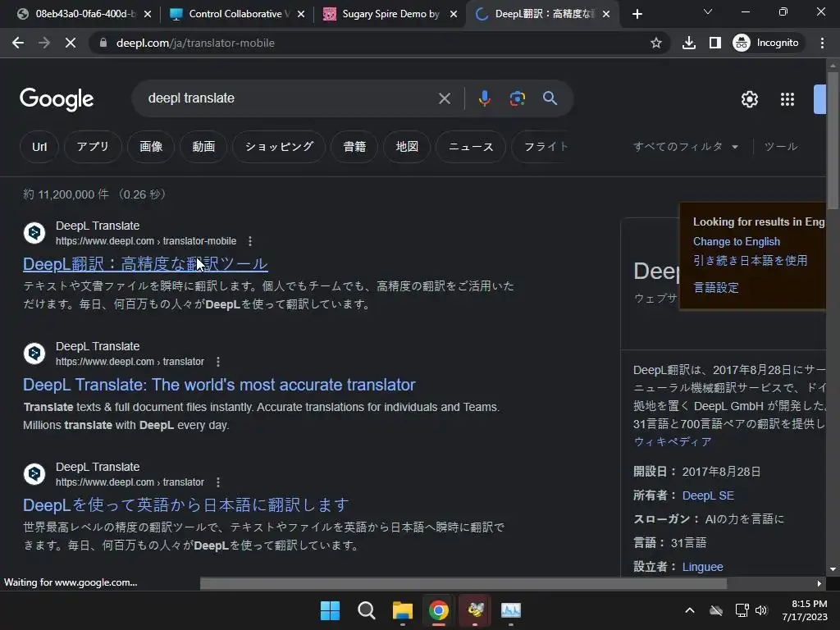Go back to the previous page
This screenshot has height=630, width=840.
[18, 43]
